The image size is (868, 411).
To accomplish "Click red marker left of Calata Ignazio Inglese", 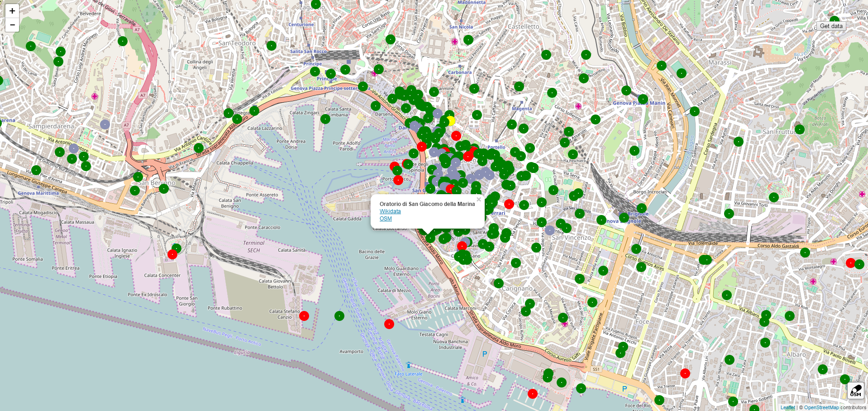I will 172,254.
